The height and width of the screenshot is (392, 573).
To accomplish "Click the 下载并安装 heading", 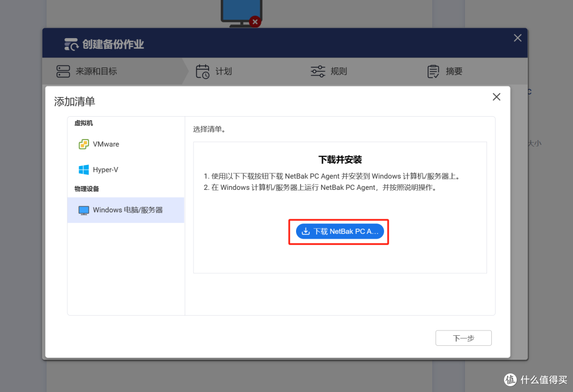I will tap(340, 160).
